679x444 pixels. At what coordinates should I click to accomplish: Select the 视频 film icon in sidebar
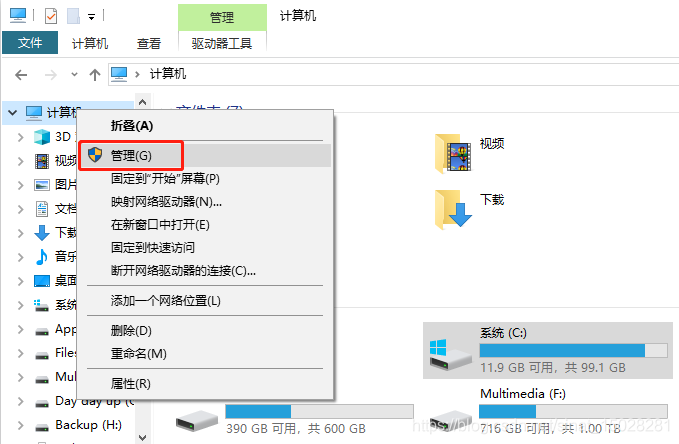pos(42,161)
